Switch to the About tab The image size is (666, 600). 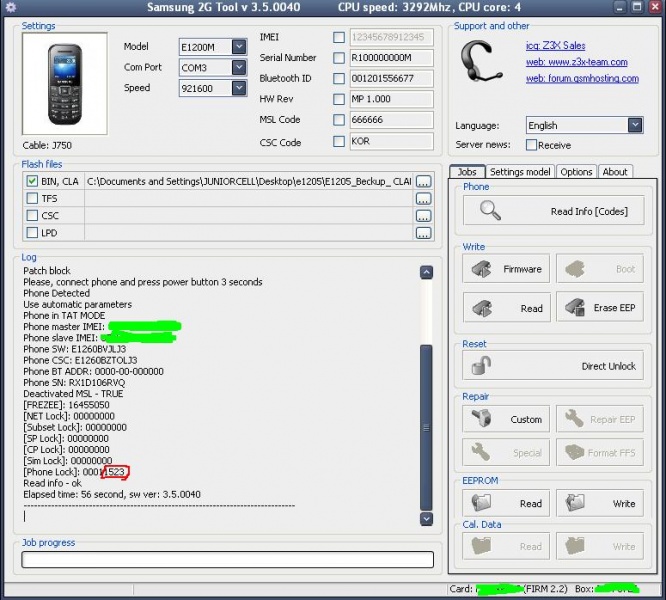(x=615, y=172)
